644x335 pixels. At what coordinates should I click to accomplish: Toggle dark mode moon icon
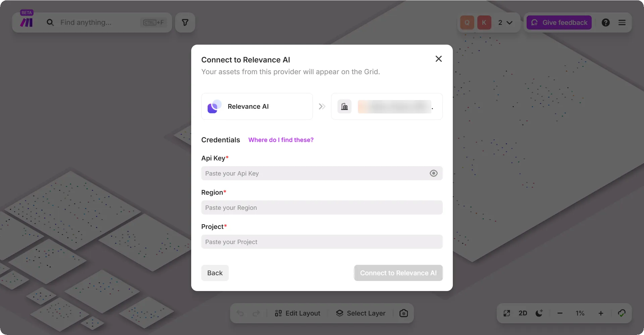(539, 313)
